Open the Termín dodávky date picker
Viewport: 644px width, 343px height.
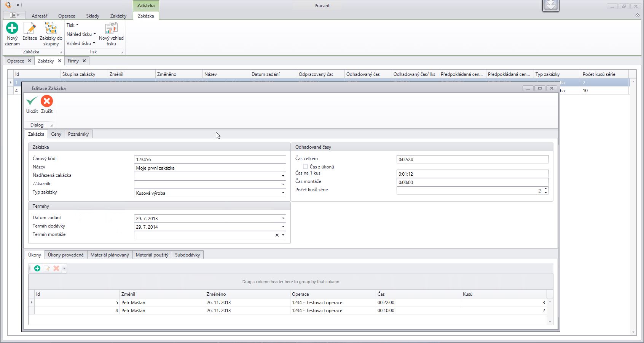283,227
